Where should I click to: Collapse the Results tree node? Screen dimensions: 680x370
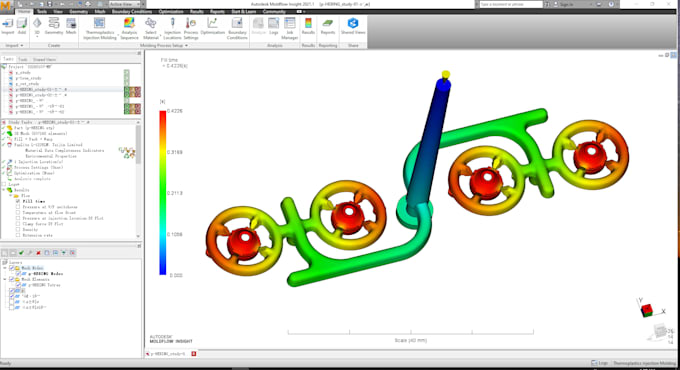[4, 190]
